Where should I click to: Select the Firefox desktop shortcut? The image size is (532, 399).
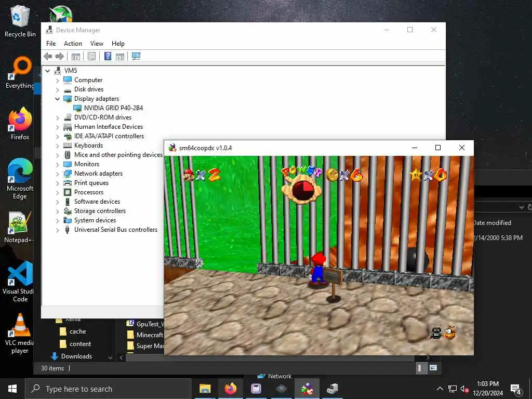[x=20, y=124]
